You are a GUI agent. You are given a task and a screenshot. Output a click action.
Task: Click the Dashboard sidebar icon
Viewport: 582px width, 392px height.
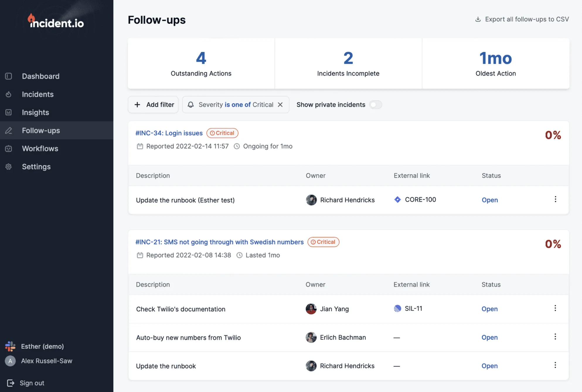[x=8, y=76]
